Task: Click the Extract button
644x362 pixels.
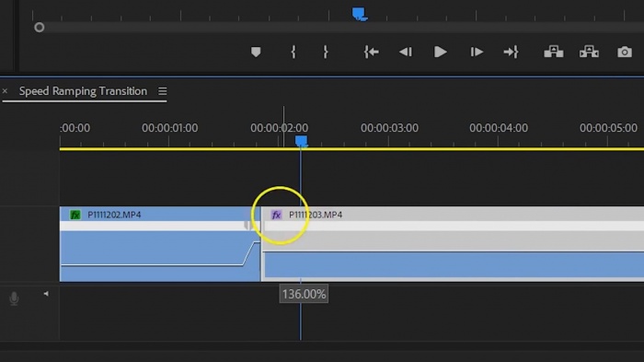Action: pyautogui.click(x=589, y=53)
